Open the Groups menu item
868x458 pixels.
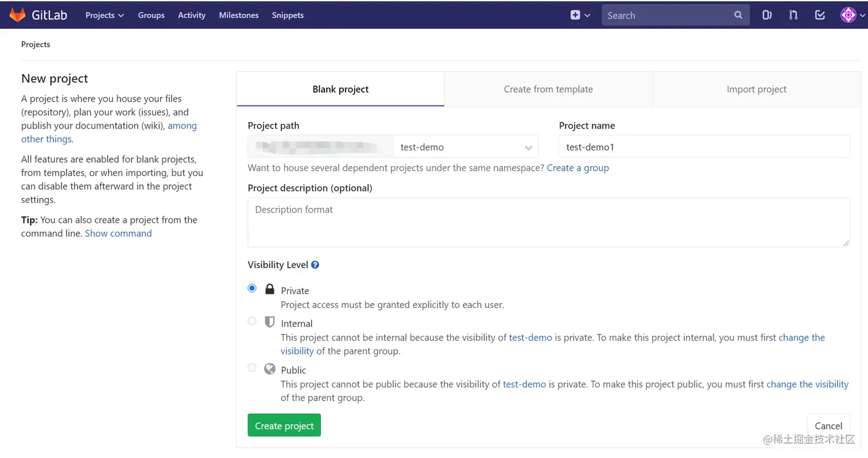pyautogui.click(x=151, y=15)
